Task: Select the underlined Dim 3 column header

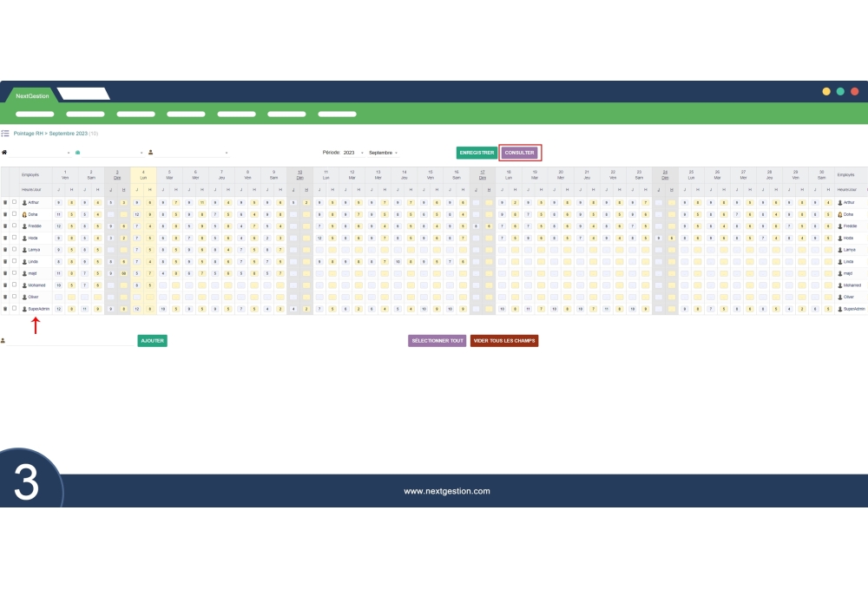Action: tap(116, 173)
